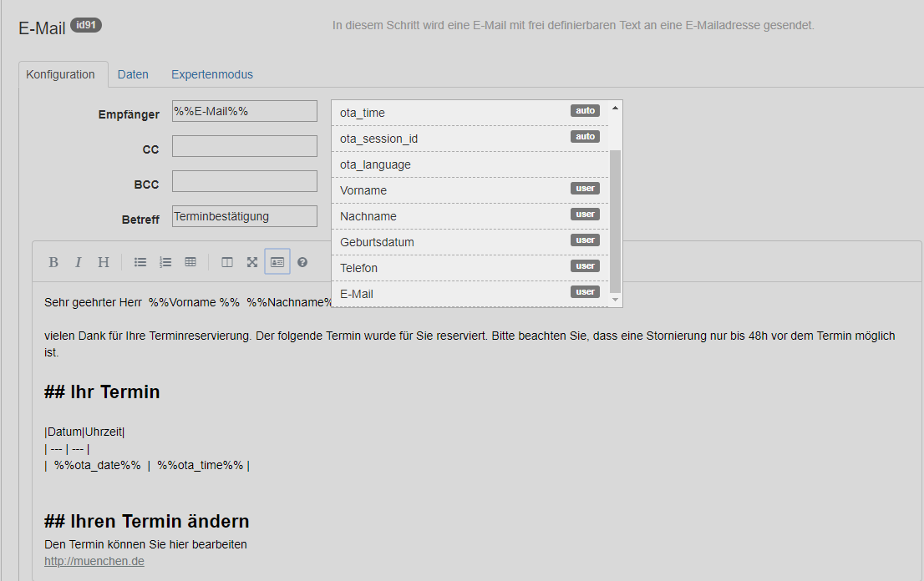Toggle side-by-side preview mode
This screenshot has width=924, height=581.
tap(227, 262)
